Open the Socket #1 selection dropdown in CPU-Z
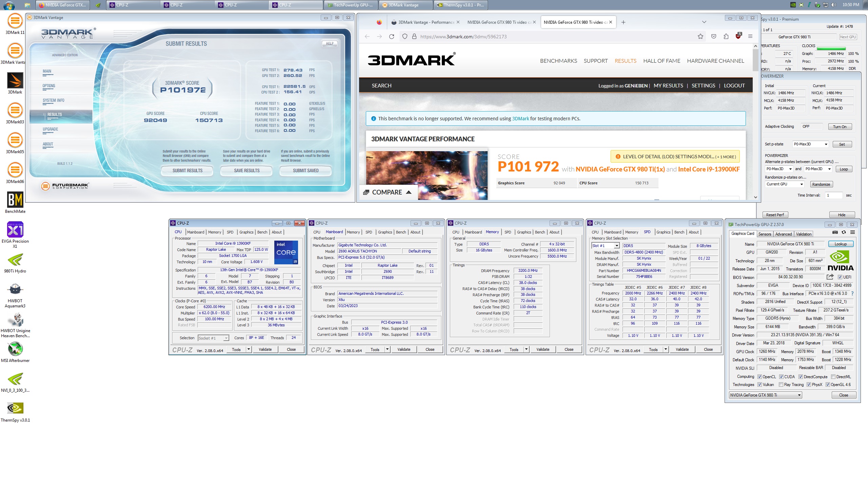 [x=213, y=338]
